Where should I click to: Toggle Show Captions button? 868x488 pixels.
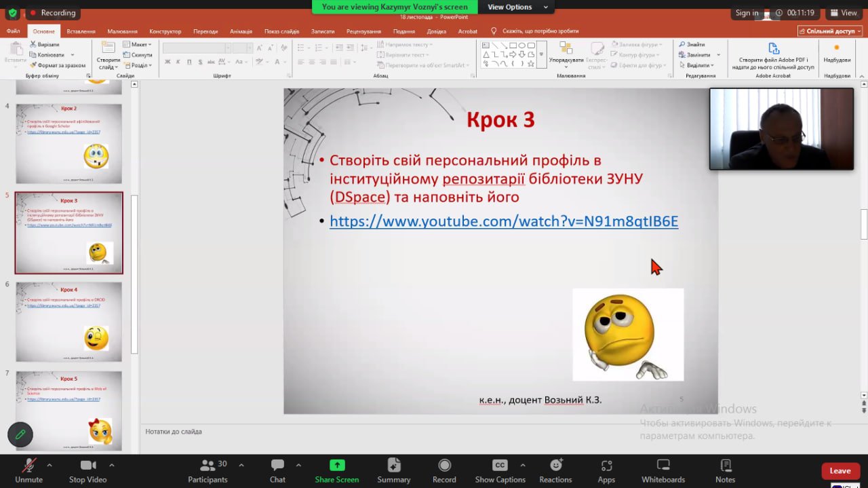[x=500, y=470]
